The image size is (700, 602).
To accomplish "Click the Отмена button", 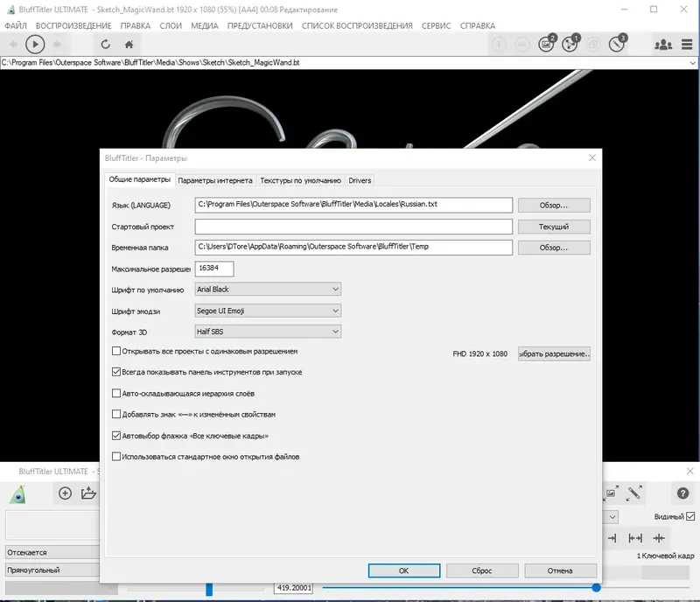I will pos(560,570).
